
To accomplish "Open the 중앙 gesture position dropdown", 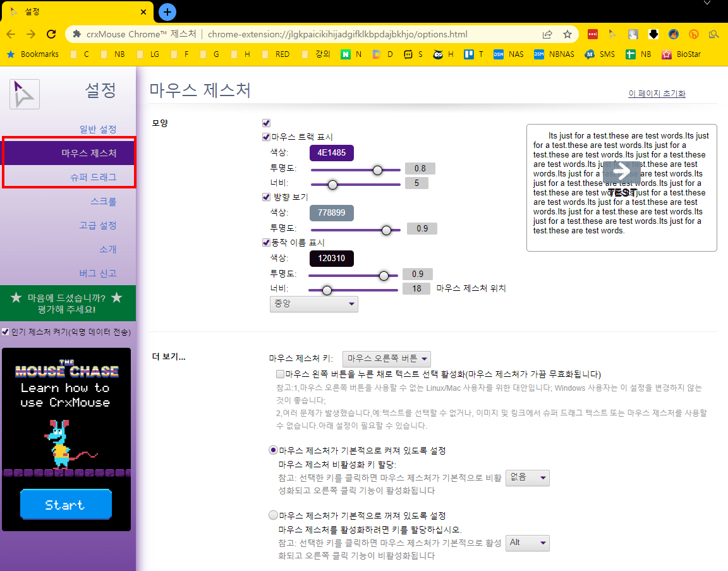I will (314, 304).
